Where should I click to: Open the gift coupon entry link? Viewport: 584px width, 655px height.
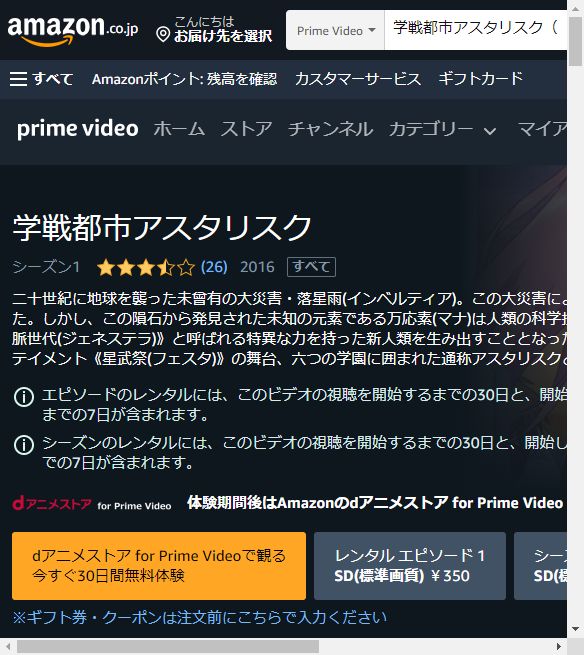(x=200, y=617)
